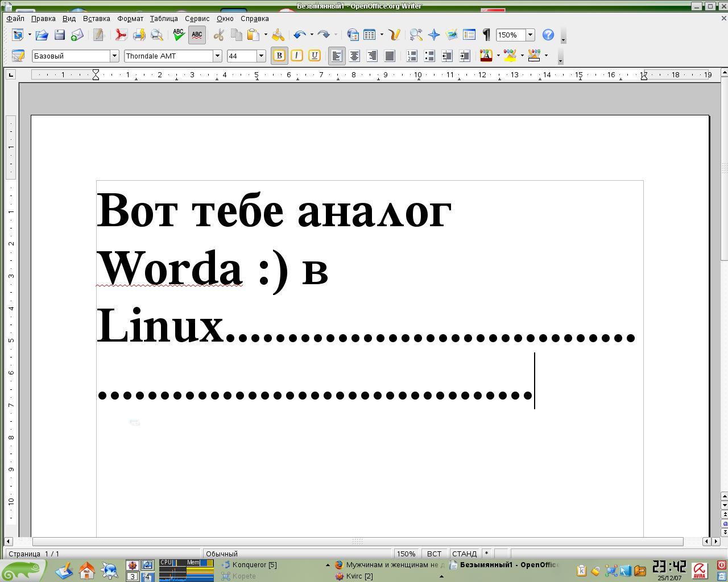Enable italic formatting
Image resolution: width=728 pixels, height=582 pixels.
tap(296, 56)
